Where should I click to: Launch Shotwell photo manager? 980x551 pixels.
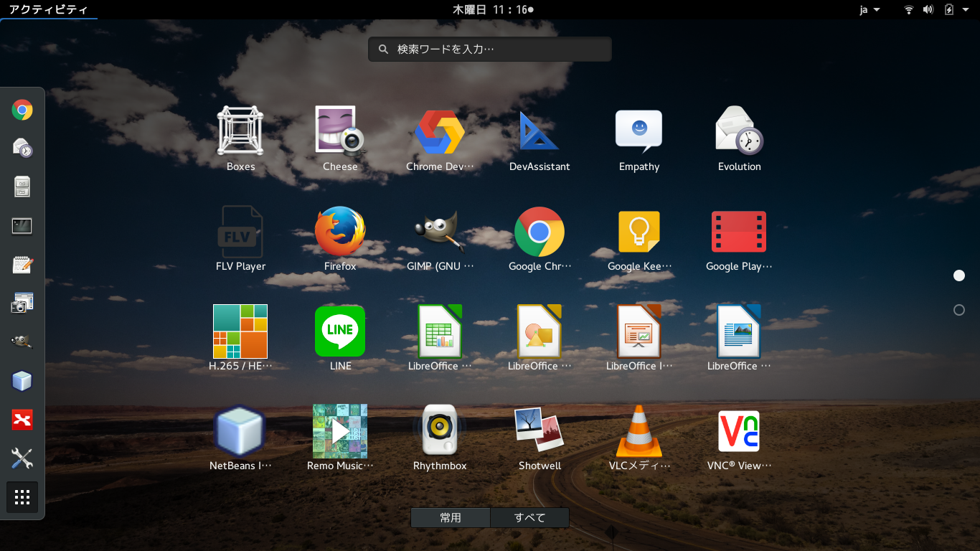[x=539, y=431]
